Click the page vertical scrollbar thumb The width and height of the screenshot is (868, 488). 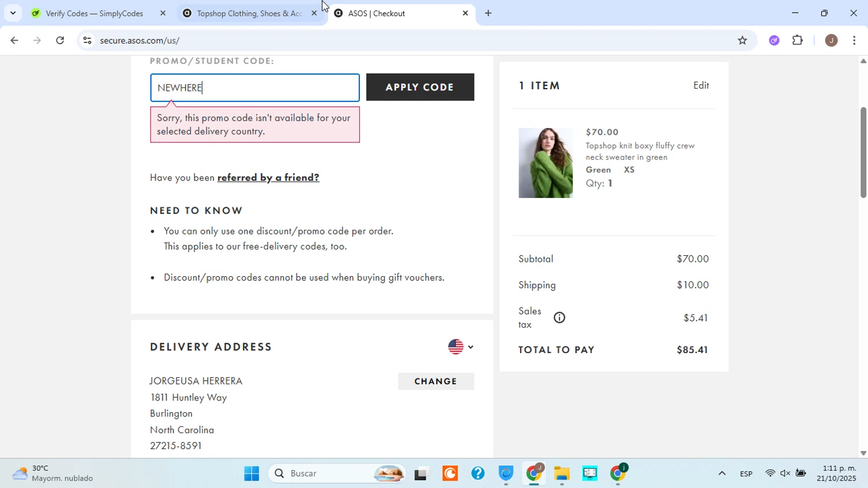[863, 152]
